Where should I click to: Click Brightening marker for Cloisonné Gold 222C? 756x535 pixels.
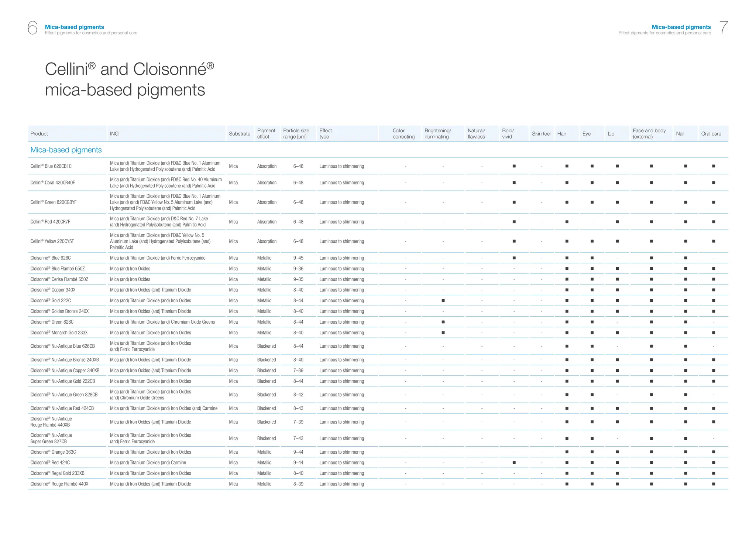tap(443, 301)
